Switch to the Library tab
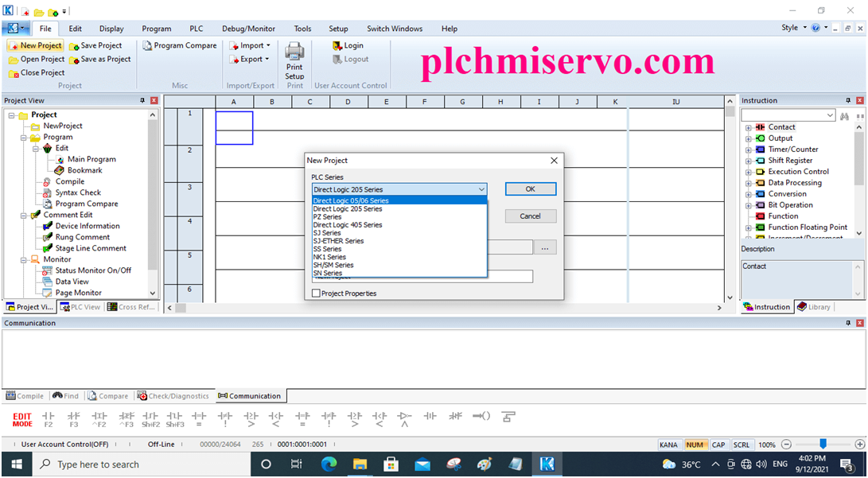Viewport: 868px width, 478px height. tap(814, 306)
